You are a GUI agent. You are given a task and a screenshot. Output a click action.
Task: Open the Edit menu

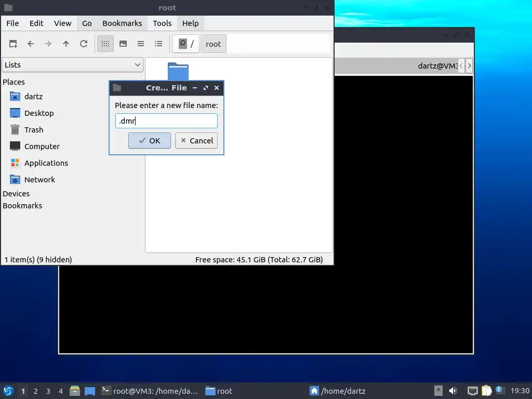[36, 23]
